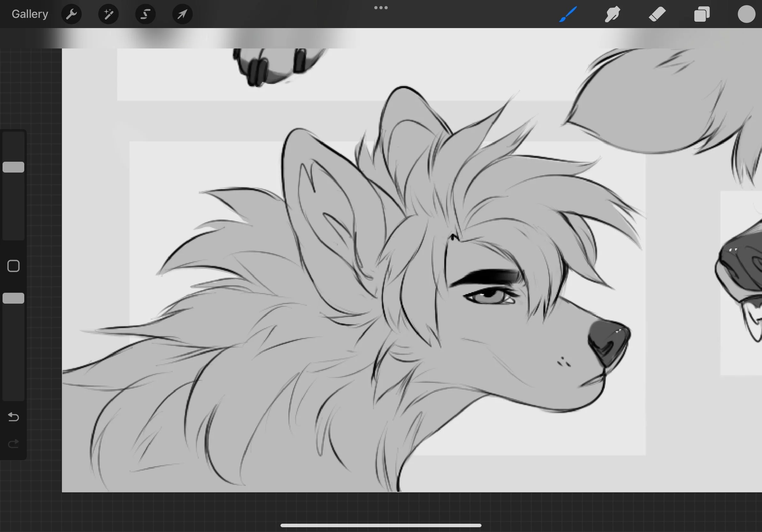
Task: Tap the three-dot multitasking menu
Action: [x=381, y=8]
